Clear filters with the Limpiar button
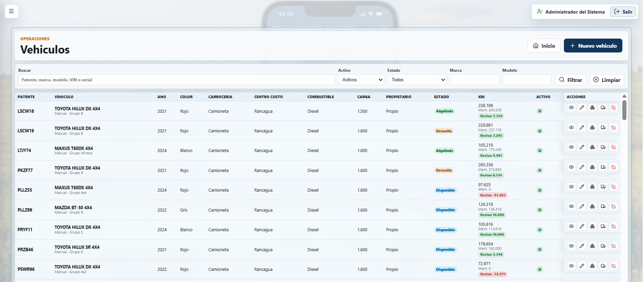The height and width of the screenshot is (282, 644). [607, 80]
